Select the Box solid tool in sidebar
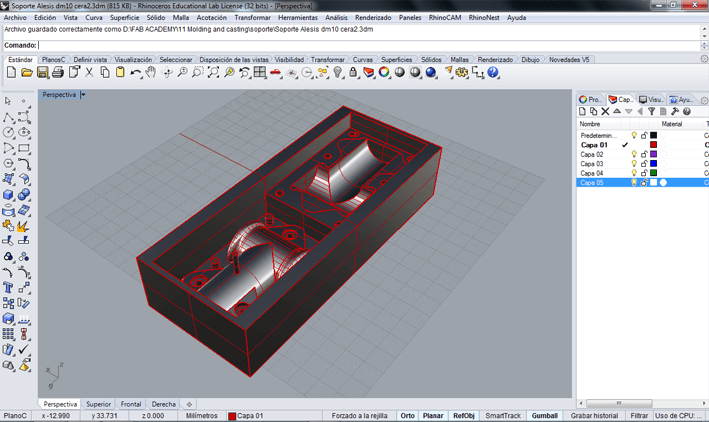Screen dimensions: 709x422 [x=8, y=195]
